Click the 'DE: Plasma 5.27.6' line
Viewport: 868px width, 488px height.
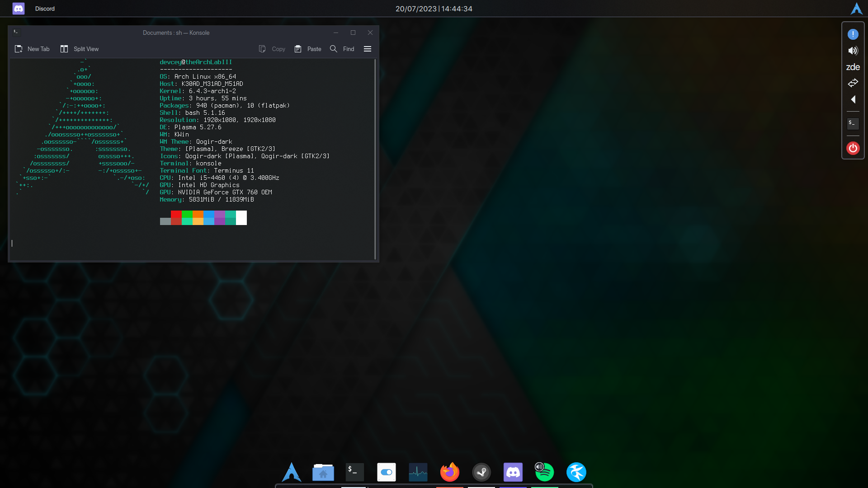[x=190, y=127]
